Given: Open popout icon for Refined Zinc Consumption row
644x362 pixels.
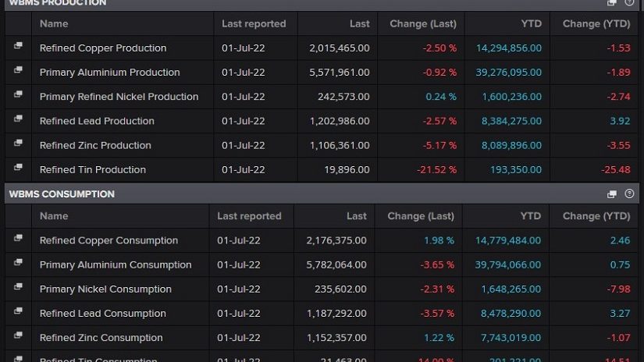Looking at the screenshot, I should [x=18, y=335].
